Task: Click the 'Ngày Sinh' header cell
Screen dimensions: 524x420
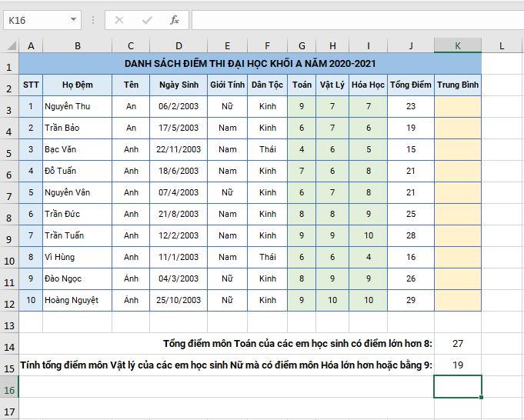Action: [179, 85]
